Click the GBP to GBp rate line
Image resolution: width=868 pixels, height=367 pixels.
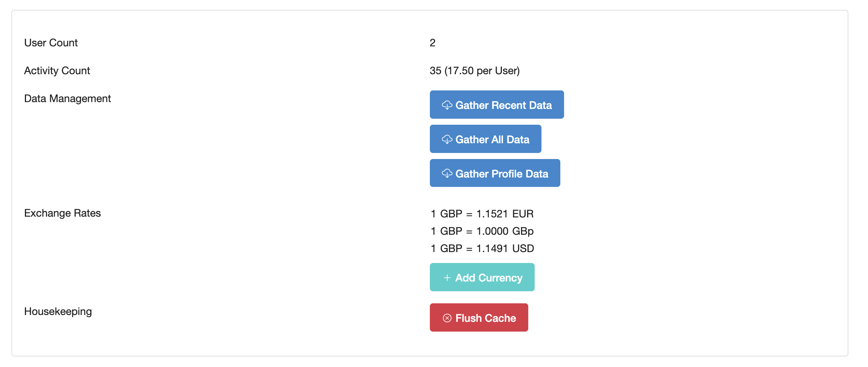coord(482,231)
